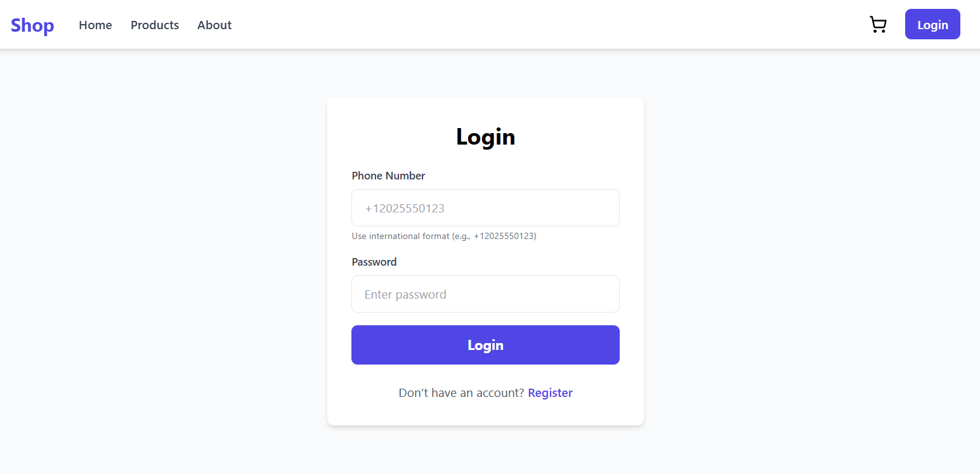The image size is (980, 473).
Task: Open the Products menu item
Action: (155, 25)
